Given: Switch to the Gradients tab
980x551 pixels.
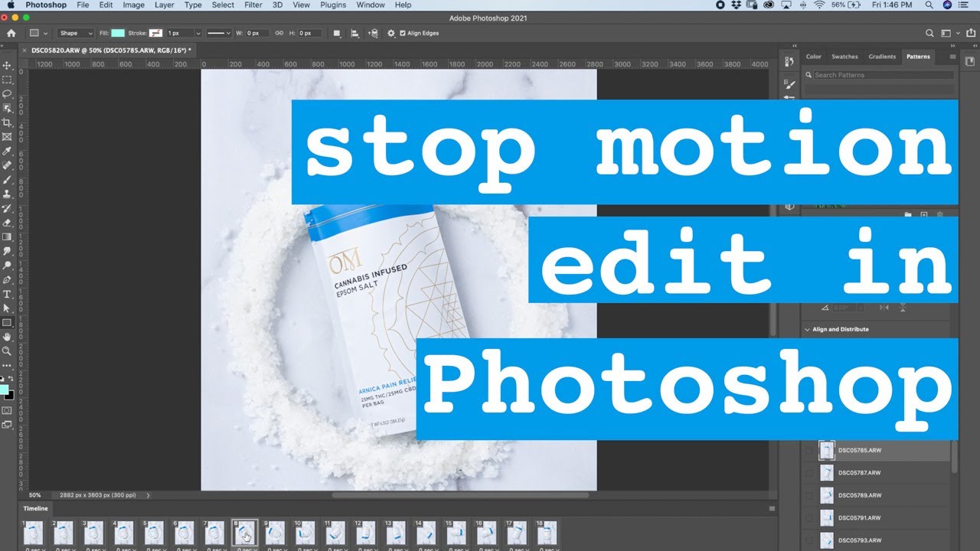Looking at the screenshot, I should (882, 57).
